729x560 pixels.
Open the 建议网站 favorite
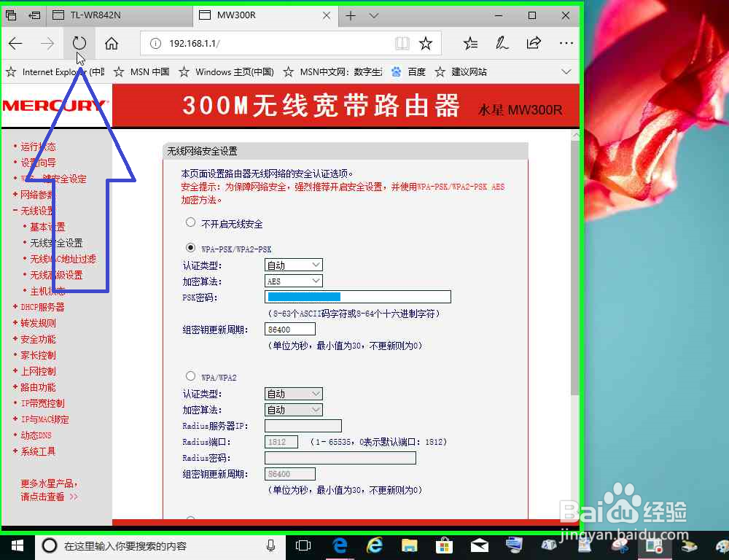(461, 72)
